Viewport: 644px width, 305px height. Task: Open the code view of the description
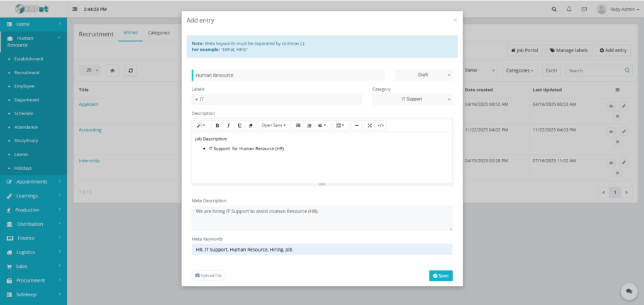381,125
